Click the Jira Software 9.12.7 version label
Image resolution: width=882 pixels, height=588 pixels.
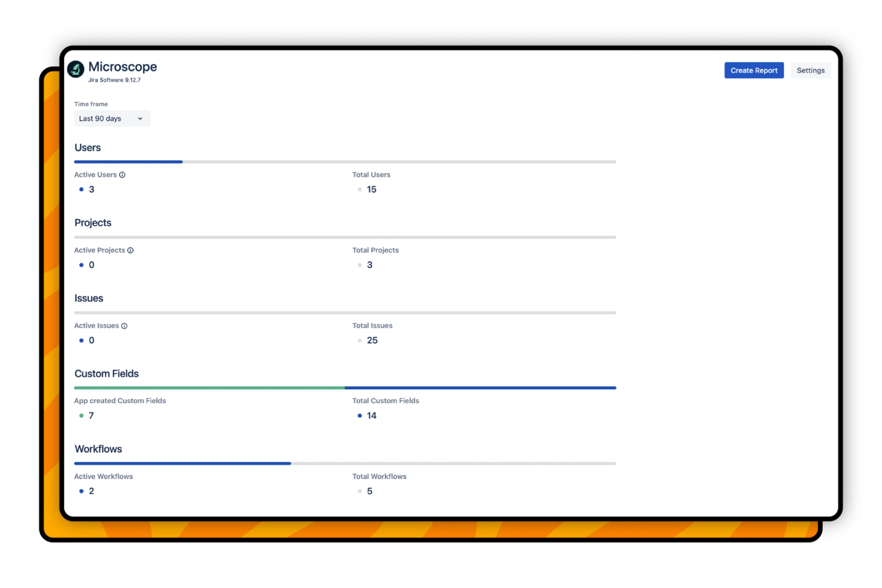pyautogui.click(x=114, y=79)
